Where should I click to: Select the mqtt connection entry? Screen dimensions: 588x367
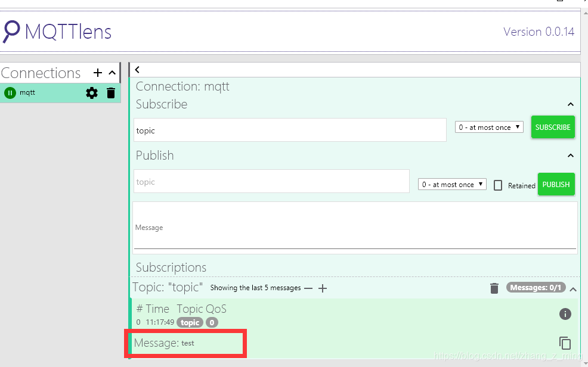coord(60,93)
